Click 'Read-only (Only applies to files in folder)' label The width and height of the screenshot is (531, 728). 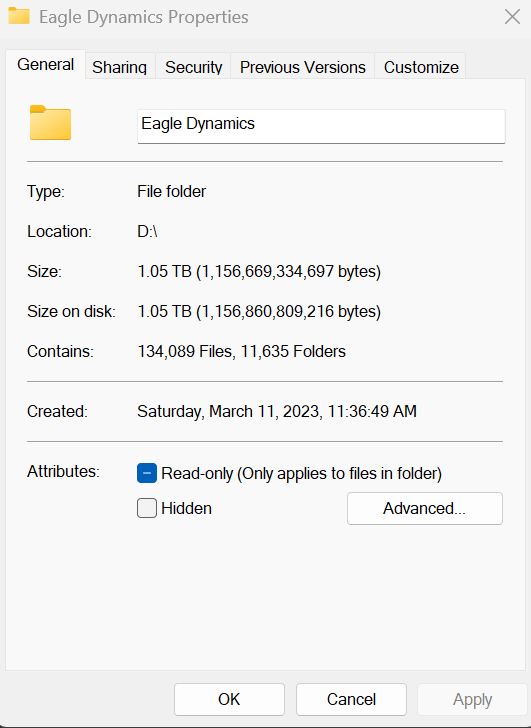301,474
